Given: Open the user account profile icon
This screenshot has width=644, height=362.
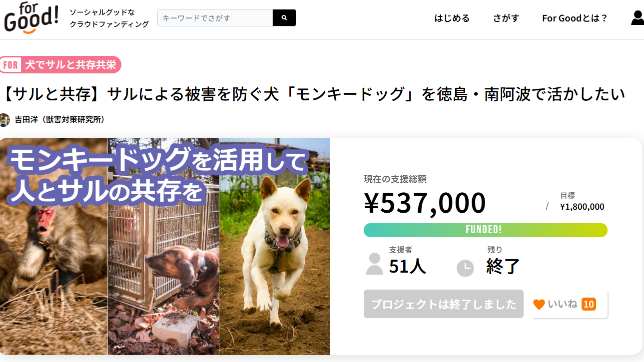Looking at the screenshot, I should (637, 18).
